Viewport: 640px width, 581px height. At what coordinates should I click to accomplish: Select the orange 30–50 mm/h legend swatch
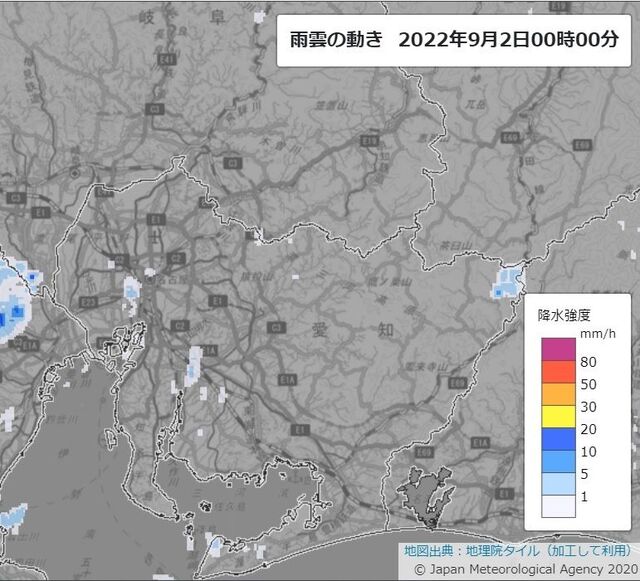tap(558, 394)
